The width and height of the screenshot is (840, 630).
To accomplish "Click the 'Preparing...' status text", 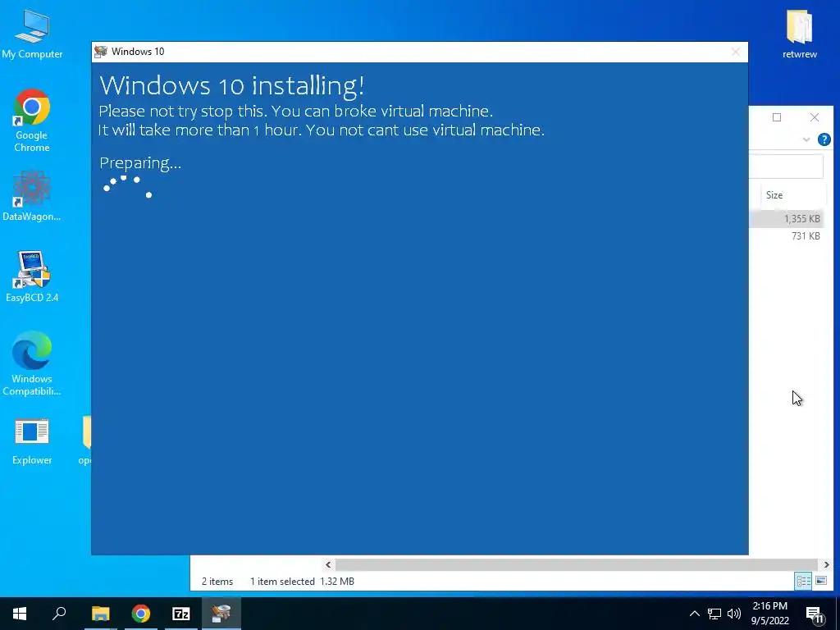I will [140, 163].
